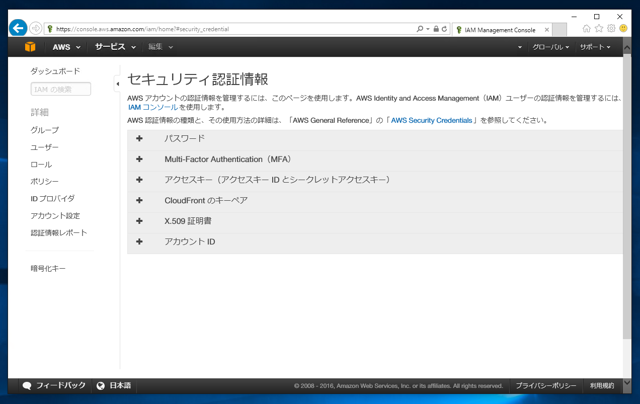Open the サポート dropdown menu
The width and height of the screenshot is (640, 404).
(x=595, y=47)
